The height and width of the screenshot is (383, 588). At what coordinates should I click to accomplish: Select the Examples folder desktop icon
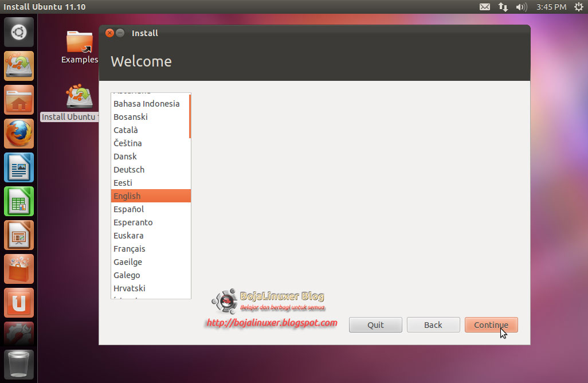coord(80,47)
